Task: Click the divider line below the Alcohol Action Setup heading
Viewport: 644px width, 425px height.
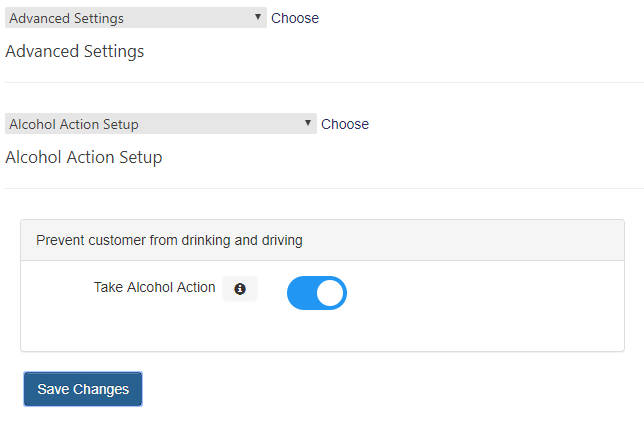Action: [x=324, y=188]
